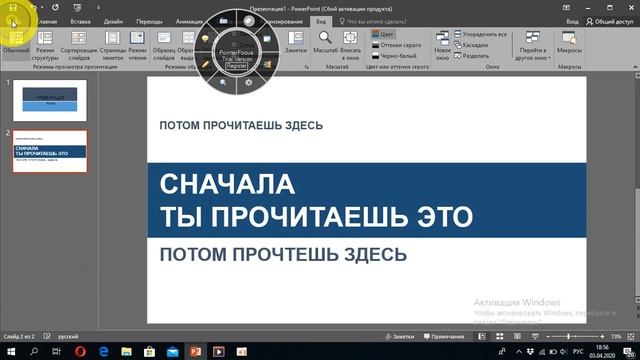Click PointerFocus spotlight bulb icon
The image size is (640, 360).
tap(205, 39)
